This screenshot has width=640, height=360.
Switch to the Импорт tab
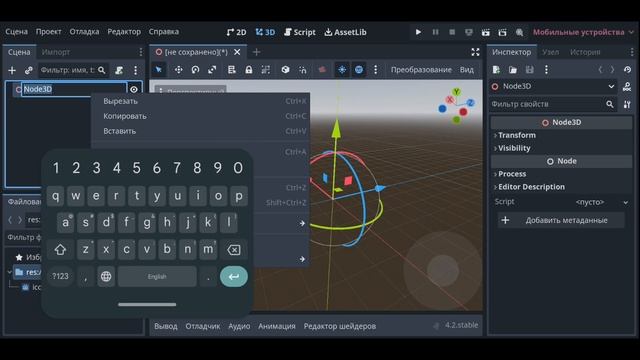tap(56, 52)
